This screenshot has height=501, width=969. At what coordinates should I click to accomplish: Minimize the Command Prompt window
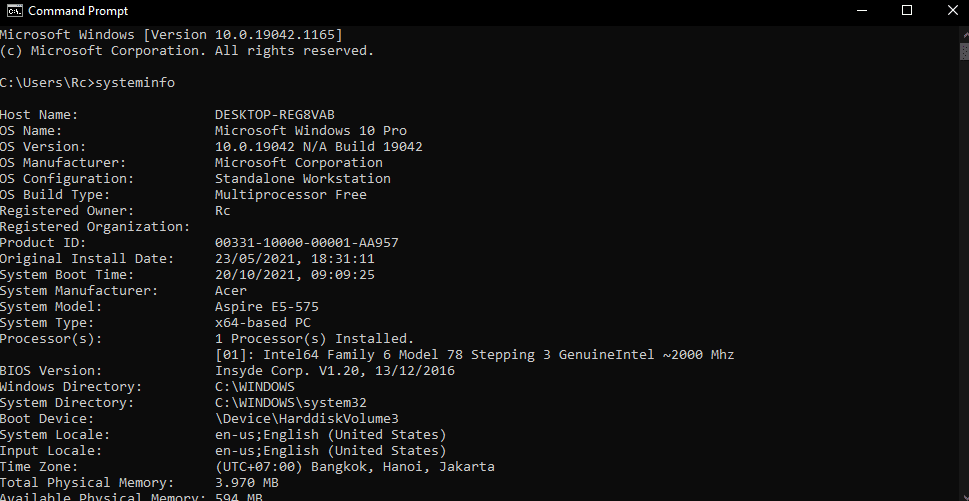[860, 11]
